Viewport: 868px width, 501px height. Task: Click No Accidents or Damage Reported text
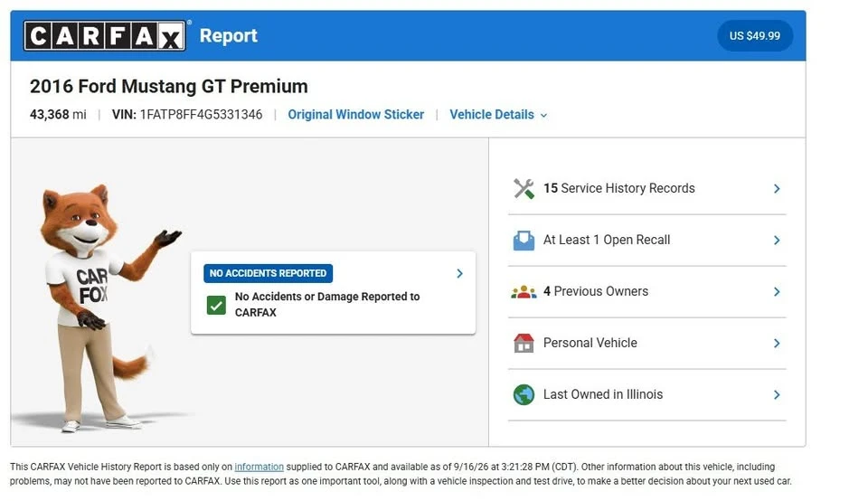pyautogui.click(x=327, y=305)
